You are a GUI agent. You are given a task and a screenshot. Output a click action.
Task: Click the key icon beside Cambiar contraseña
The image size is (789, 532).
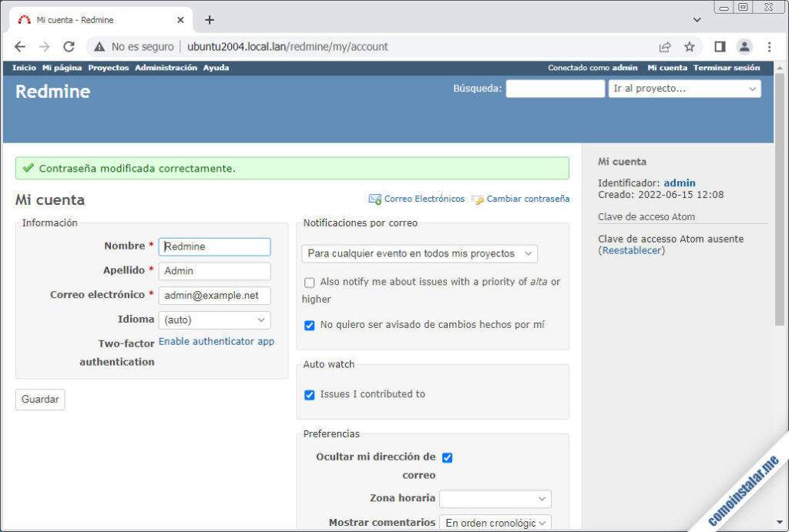(x=477, y=199)
